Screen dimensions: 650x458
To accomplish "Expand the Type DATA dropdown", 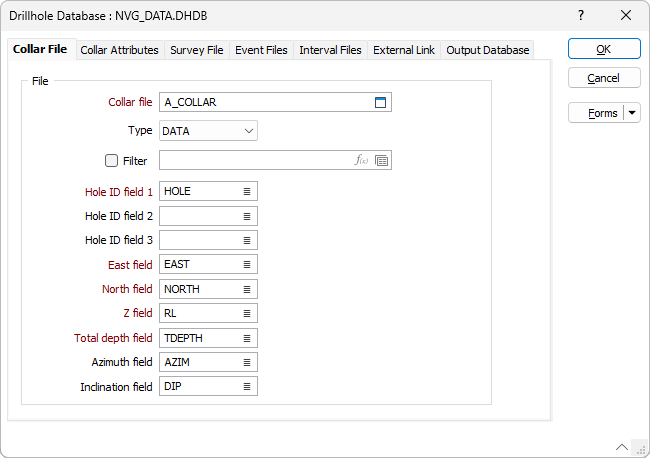I will point(248,131).
